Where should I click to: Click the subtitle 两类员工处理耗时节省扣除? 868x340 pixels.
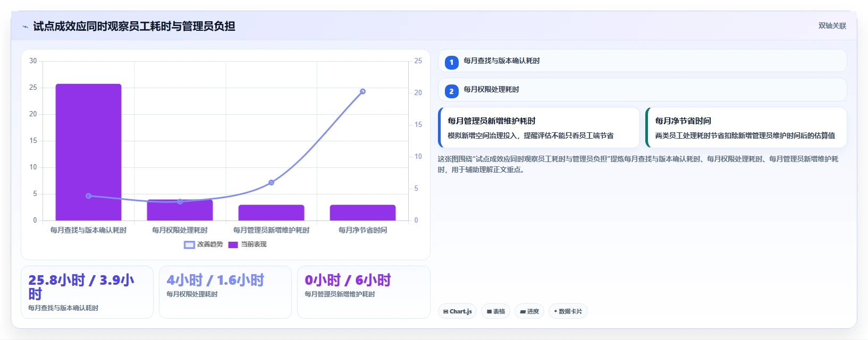click(745, 135)
